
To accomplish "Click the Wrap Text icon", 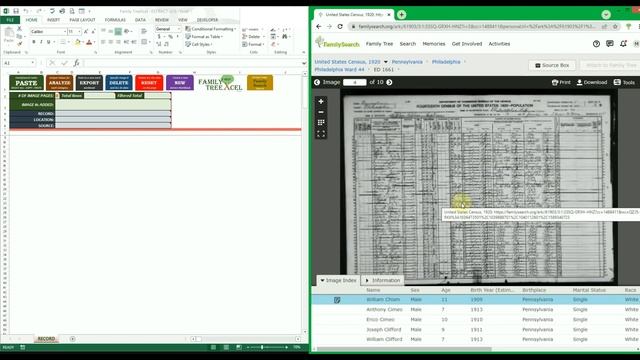I will coord(144,31).
